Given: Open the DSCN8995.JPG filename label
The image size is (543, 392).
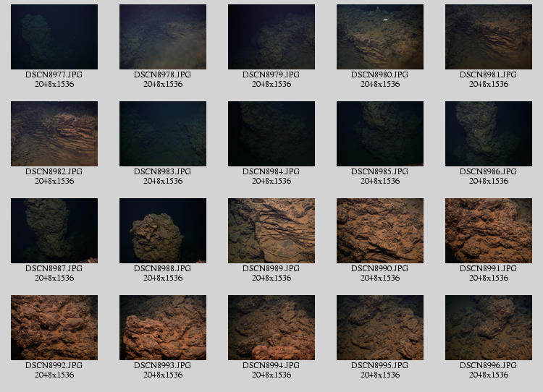Looking at the screenshot, I should 380,366.
